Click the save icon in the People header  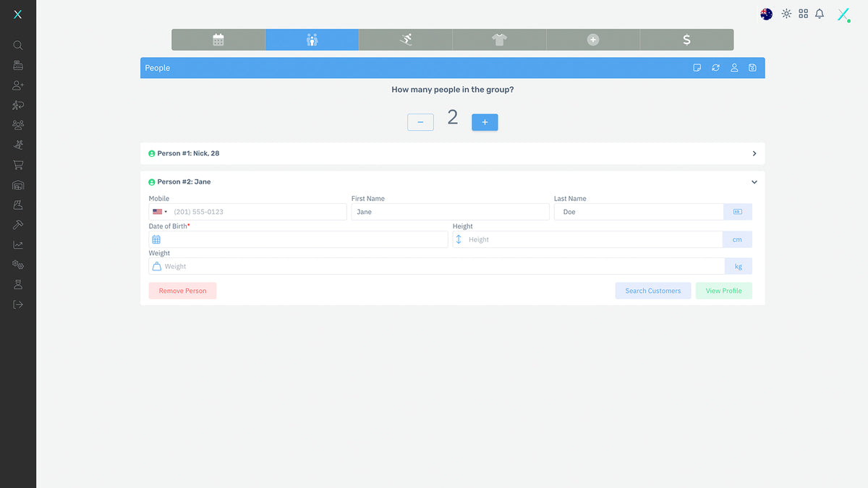752,68
